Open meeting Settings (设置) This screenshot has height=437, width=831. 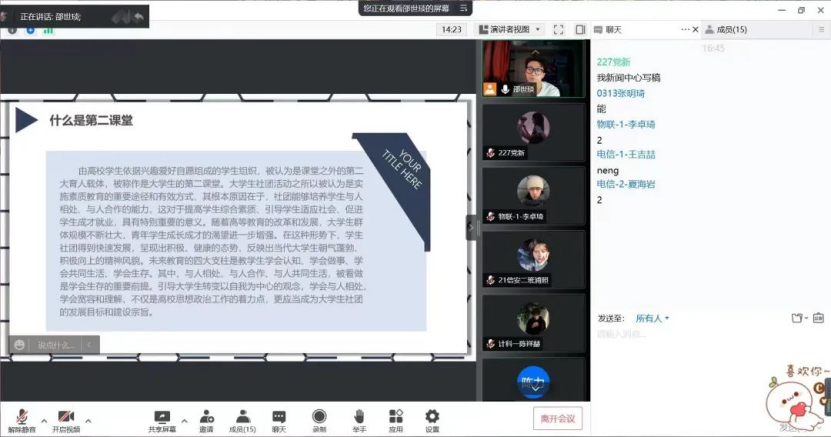pos(432,419)
